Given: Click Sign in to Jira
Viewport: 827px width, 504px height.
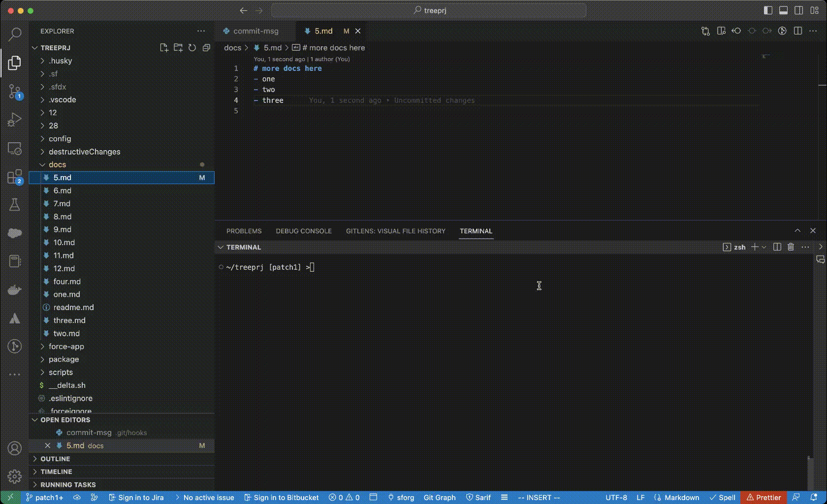Looking at the screenshot, I should point(136,498).
